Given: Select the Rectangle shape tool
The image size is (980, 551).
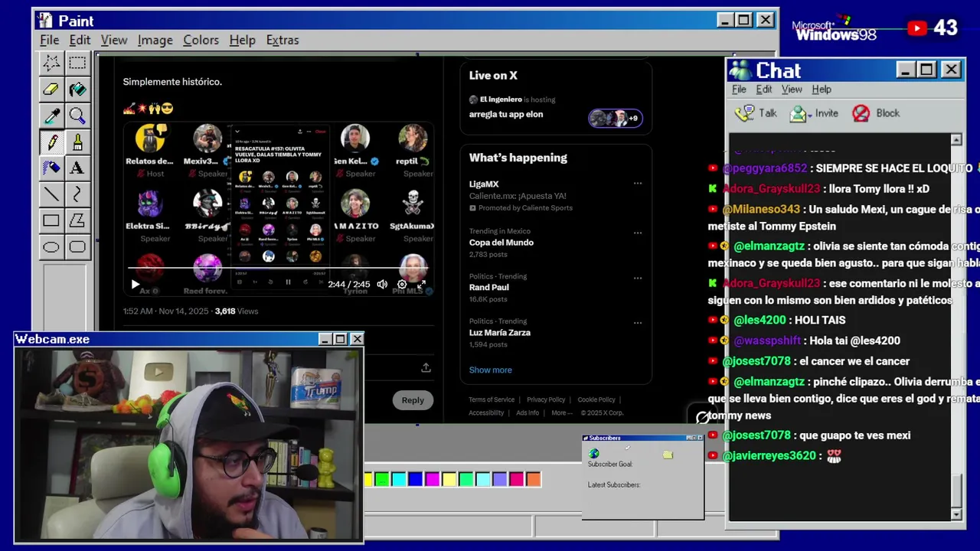Looking at the screenshot, I should point(51,220).
